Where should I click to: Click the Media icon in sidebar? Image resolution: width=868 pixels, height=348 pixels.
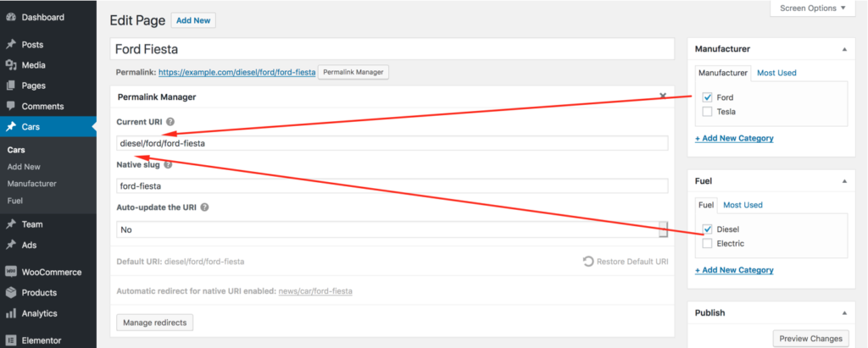pyautogui.click(x=10, y=65)
